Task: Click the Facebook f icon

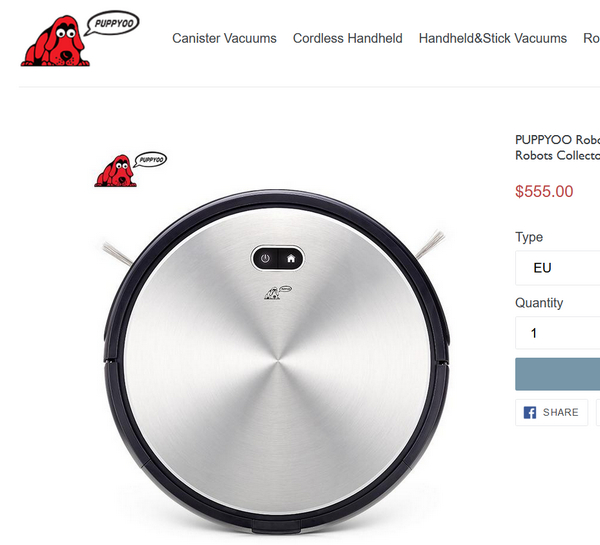Action: pyautogui.click(x=530, y=413)
